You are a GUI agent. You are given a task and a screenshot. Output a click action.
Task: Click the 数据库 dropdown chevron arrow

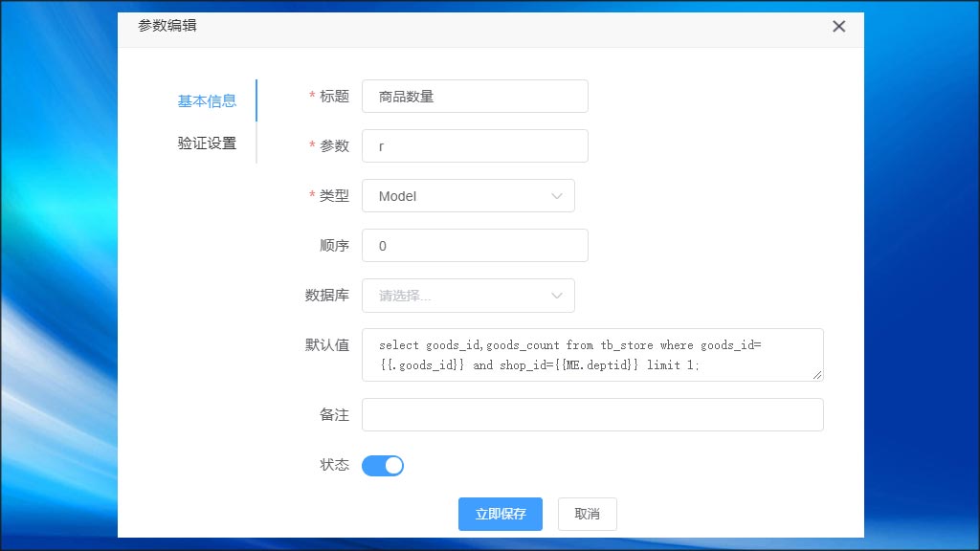click(556, 295)
